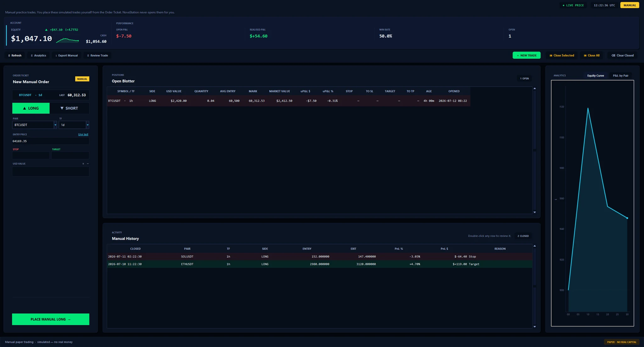Screen dimensions: 644x347
Task: Click the 12:22:36 UTC clock
Action: (x=604, y=5)
